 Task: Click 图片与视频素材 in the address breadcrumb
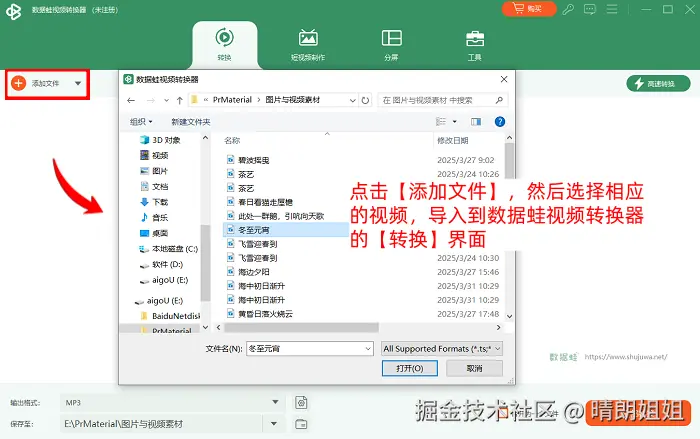[292, 100]
